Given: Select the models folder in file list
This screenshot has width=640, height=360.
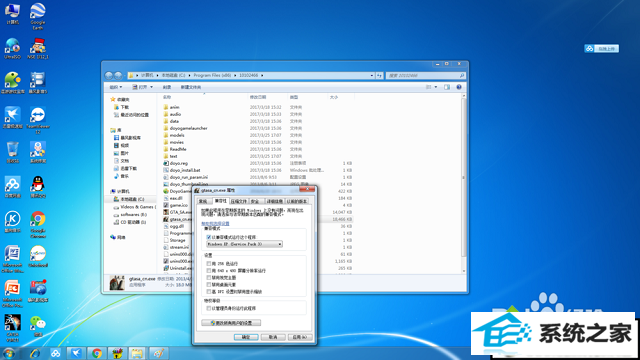Looking at the screenshot, I should [177, 135].
